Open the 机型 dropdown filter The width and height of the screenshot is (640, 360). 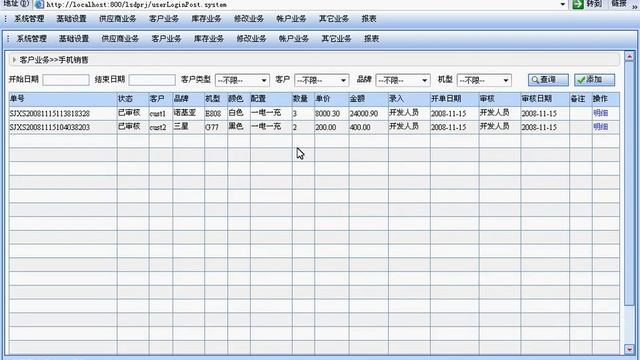(484, 80)
